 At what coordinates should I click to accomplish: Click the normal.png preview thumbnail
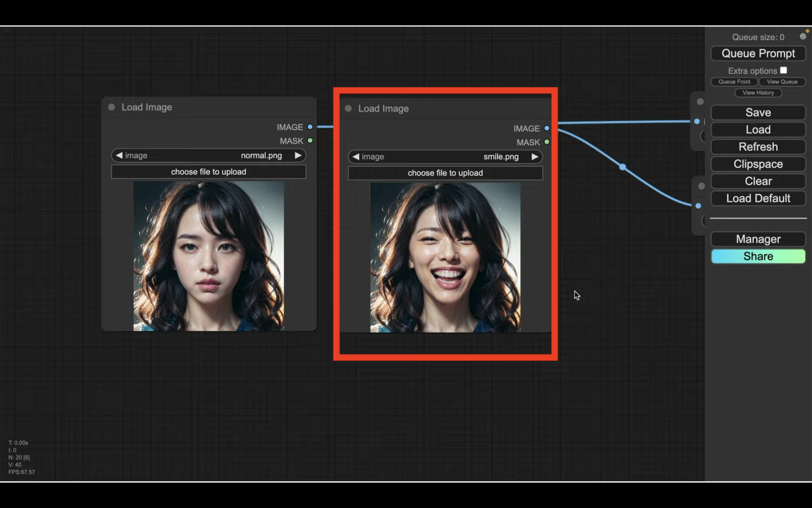pyautogui.click(x=209, y=256)
